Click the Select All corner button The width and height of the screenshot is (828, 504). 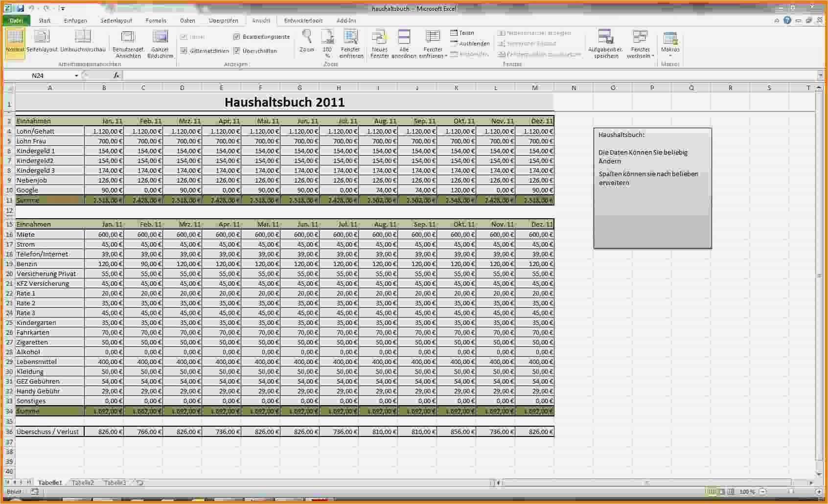tap(9, 88)
